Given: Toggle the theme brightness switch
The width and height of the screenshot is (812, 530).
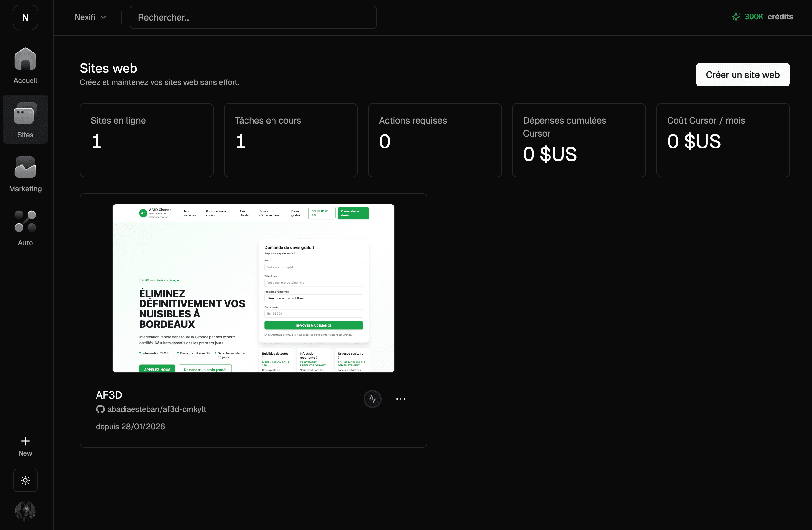Looking at the screenshot, I should 25,480.
